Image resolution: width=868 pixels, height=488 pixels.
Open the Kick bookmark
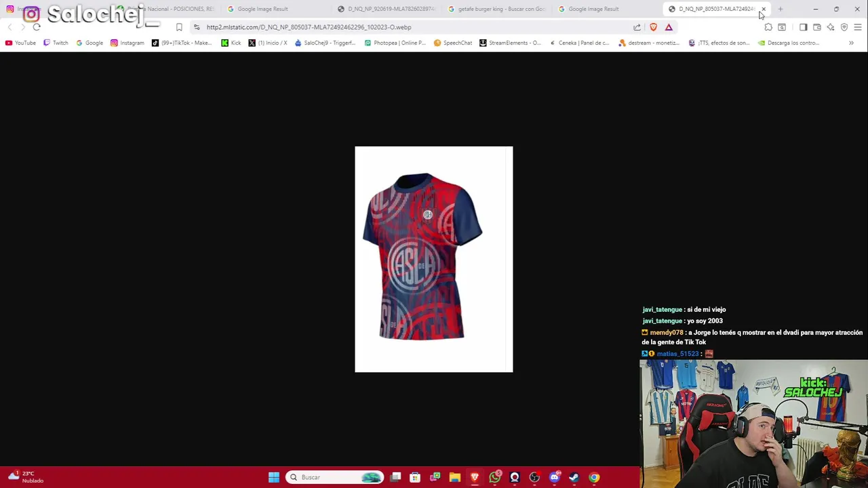231,43
